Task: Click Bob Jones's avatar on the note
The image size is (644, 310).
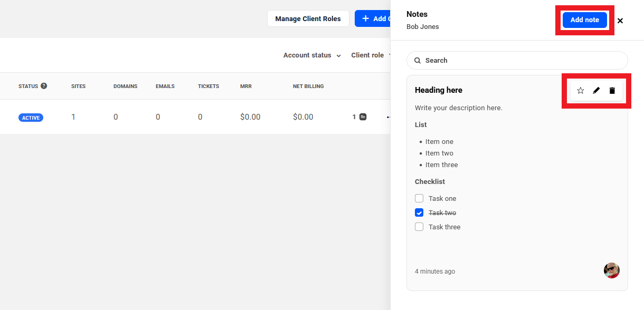Action: coord(611,270)
